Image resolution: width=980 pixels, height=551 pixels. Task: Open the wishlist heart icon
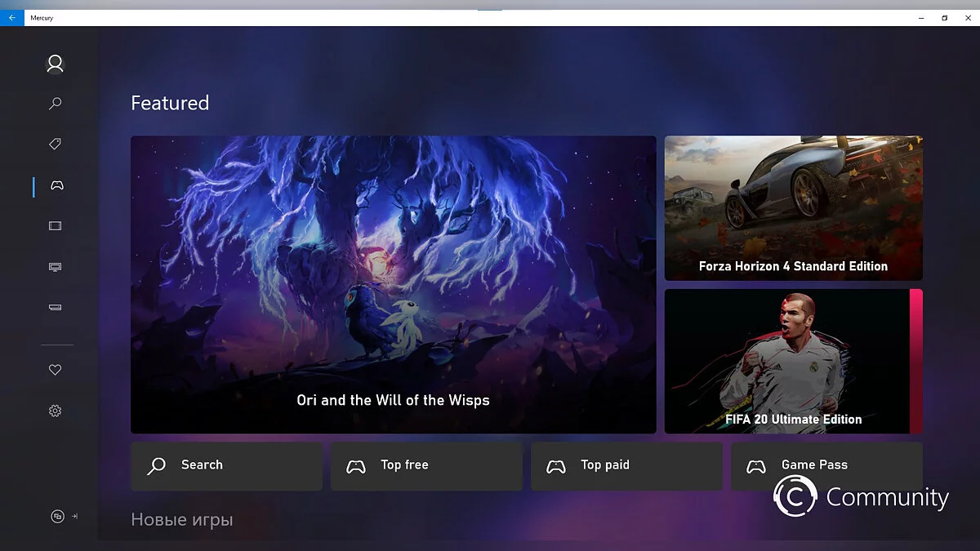[x=55, y=370]
